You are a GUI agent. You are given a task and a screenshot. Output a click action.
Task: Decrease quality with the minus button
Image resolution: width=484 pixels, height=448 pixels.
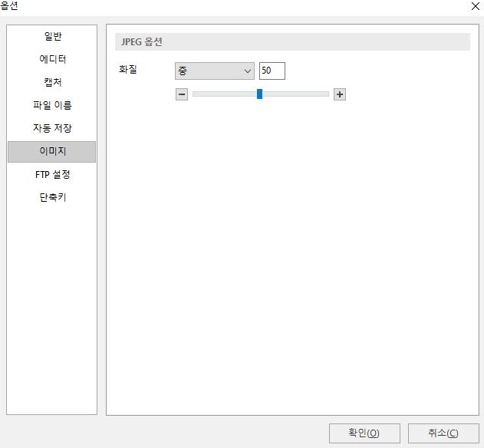[182, 94]
